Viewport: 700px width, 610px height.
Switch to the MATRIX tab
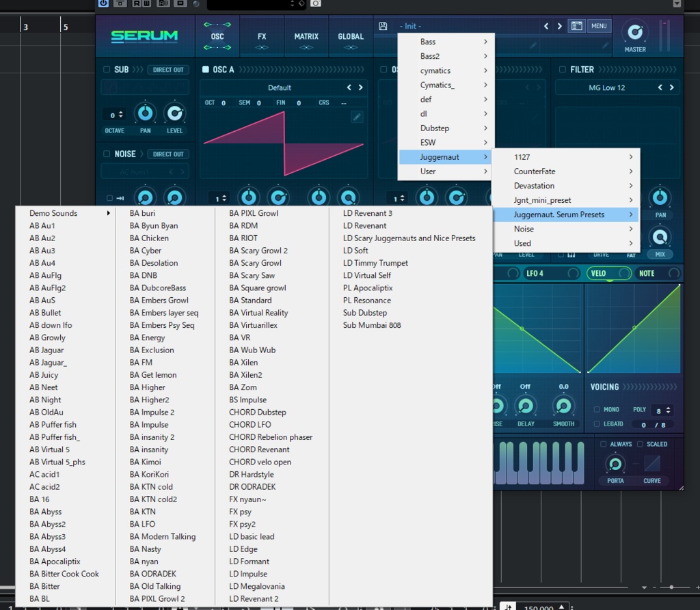point(306,36)
